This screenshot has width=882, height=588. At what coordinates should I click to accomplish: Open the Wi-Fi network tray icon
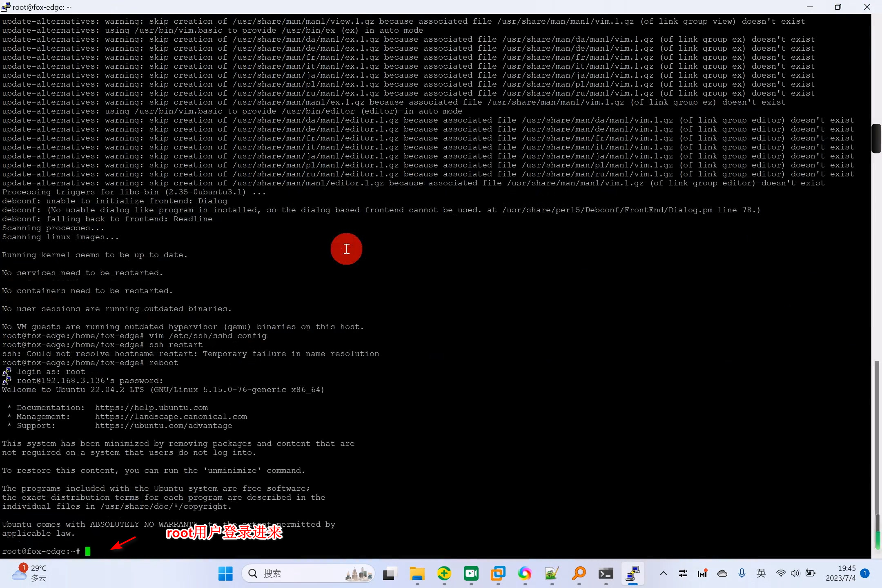coord(781,574)
